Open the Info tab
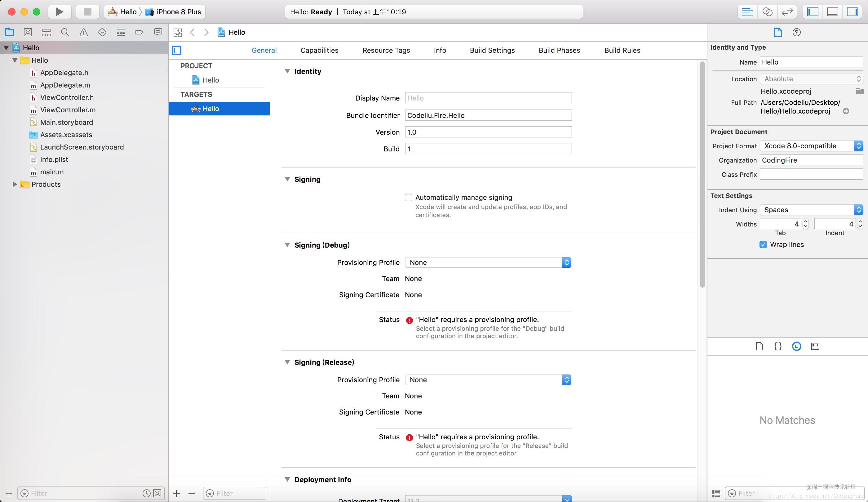This screenshot has height=502, width=868. (440, 50)
